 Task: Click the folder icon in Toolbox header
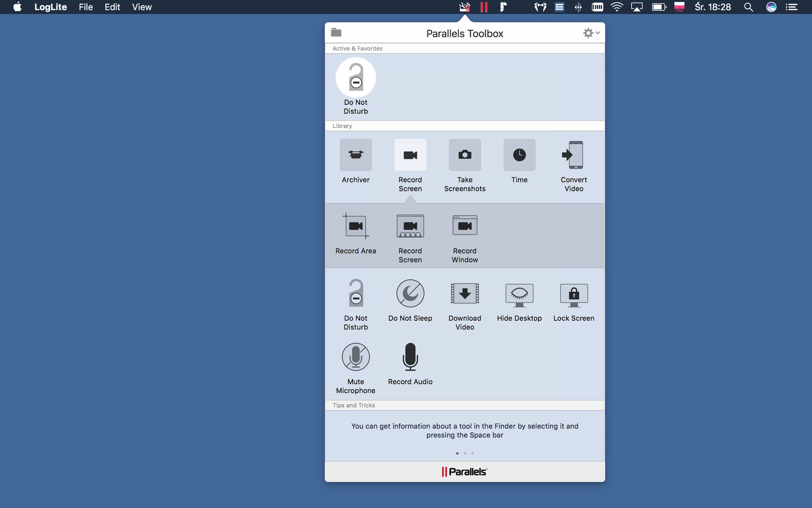(336, 33)
